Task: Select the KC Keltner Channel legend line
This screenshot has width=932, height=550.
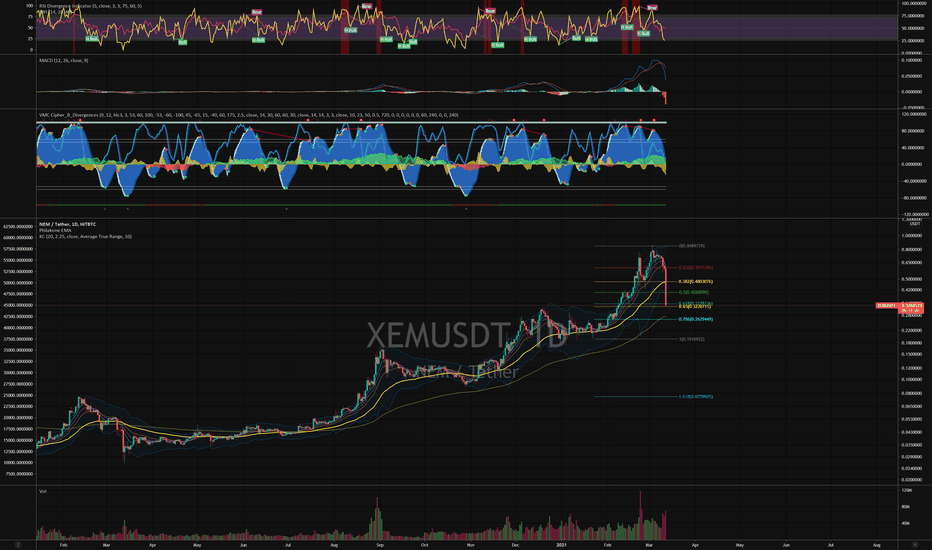Action: [x=86, y=237]
